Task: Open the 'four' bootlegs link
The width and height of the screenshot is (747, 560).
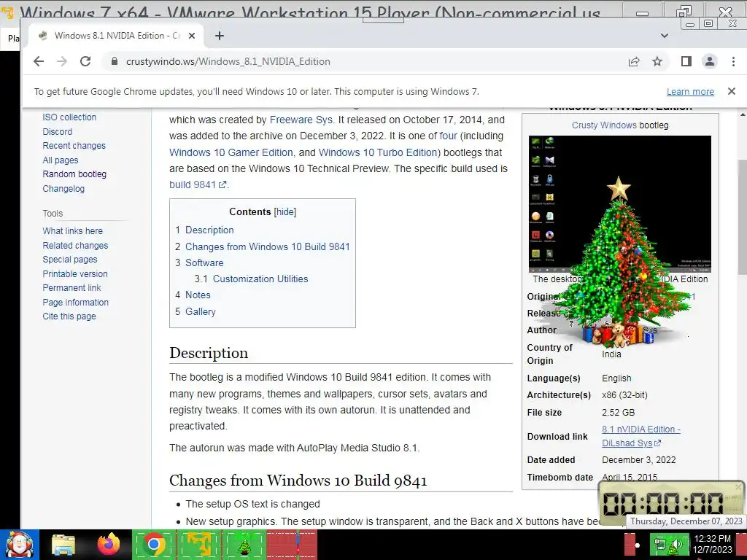Action: coord(449,136)
